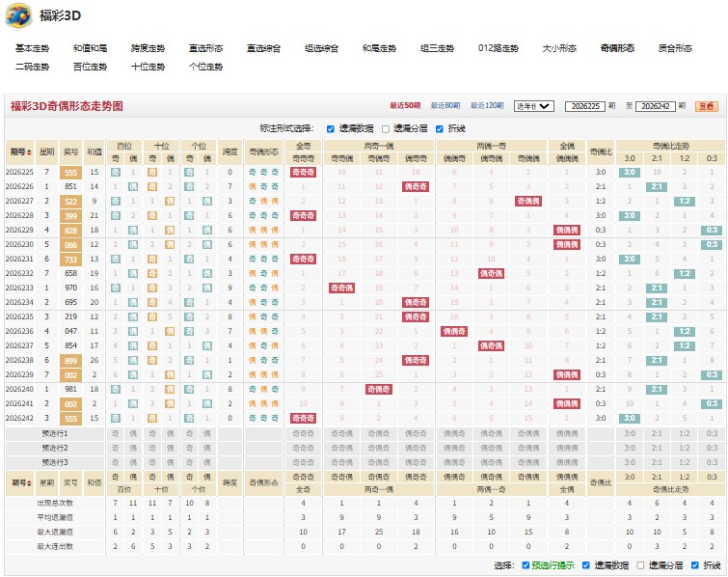Toggle the 预选行提示 checkbox

coord(526,565)
